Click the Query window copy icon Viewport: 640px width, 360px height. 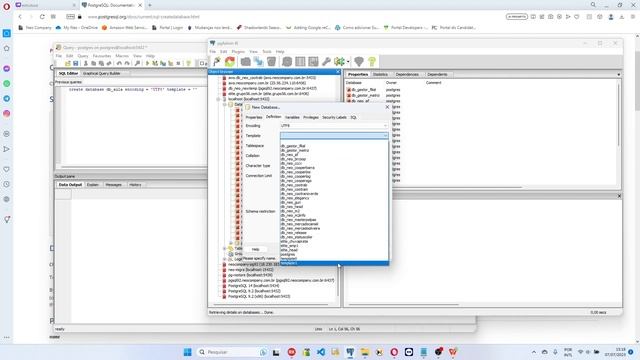click(x=93, y=63)
